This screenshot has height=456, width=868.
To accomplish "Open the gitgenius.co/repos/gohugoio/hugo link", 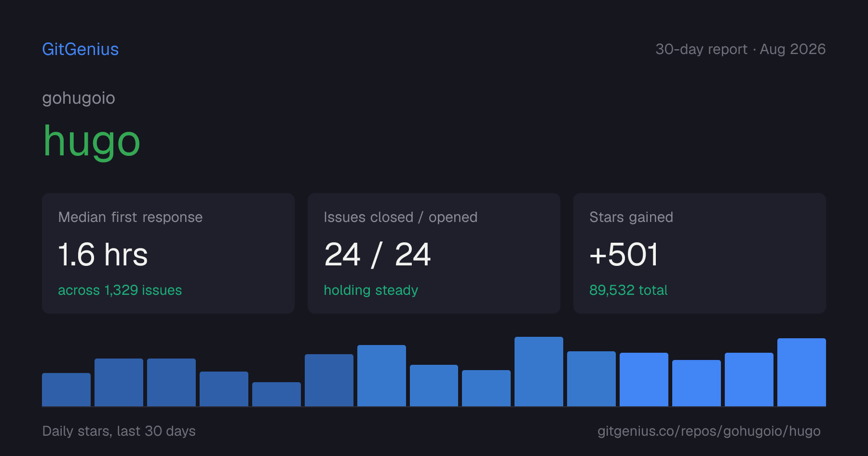I will pos(709,431).
